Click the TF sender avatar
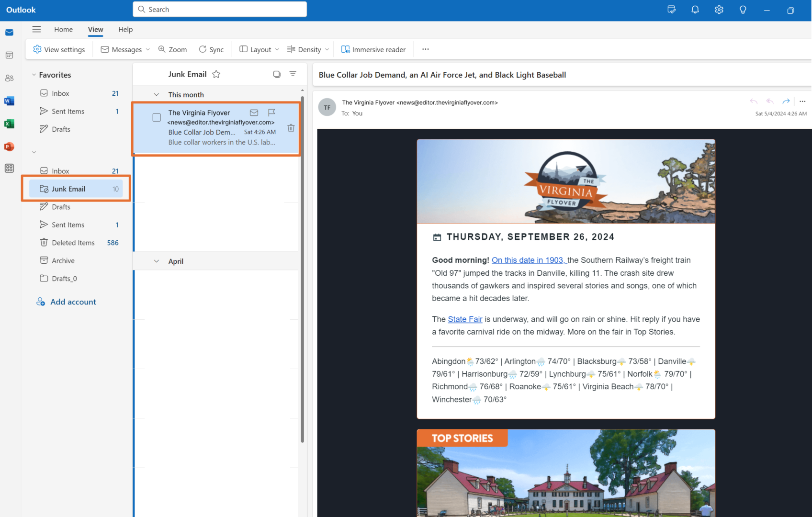The height and width of the screenshot is (517, 812). 327,108
